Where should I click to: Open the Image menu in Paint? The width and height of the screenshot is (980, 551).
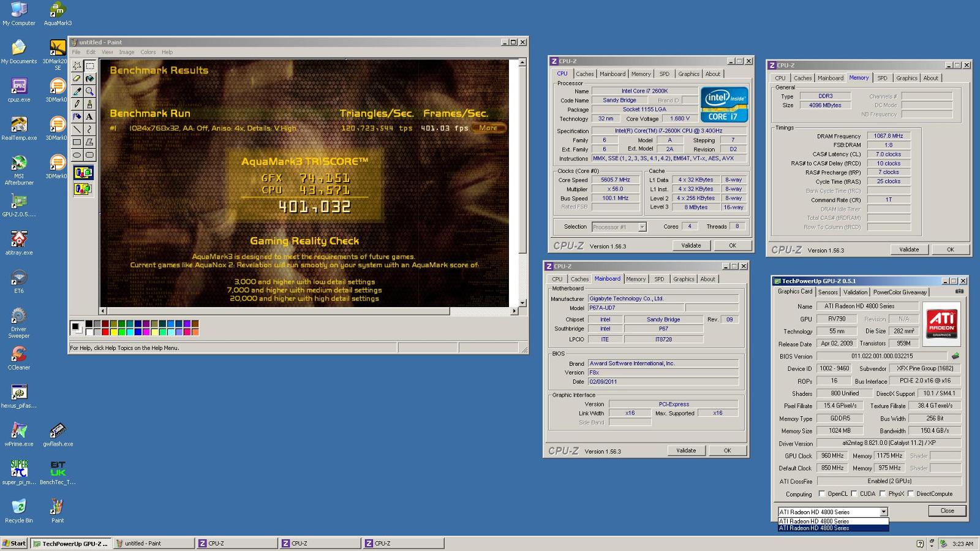[127, 52]
